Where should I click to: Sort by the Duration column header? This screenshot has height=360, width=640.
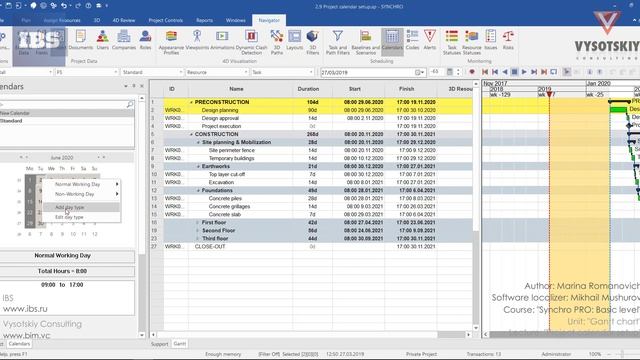tap(308, 89)
